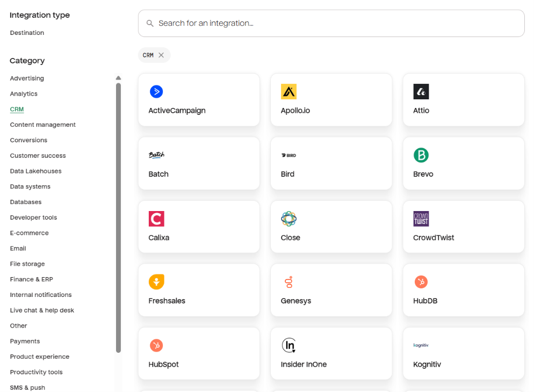Open the HubDB card title
534x392 pixels.
(x=425, y=301)
